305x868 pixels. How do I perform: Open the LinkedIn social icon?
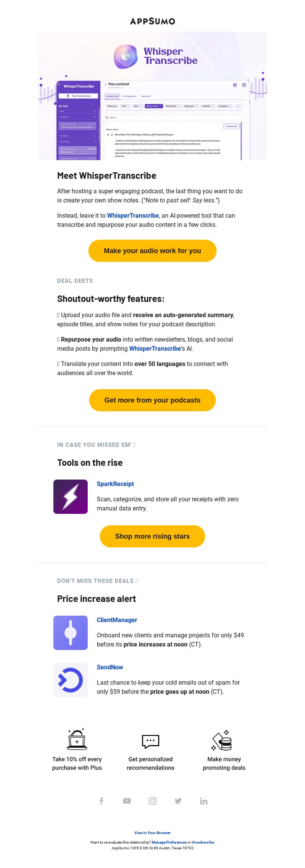(x=204, y=801)
